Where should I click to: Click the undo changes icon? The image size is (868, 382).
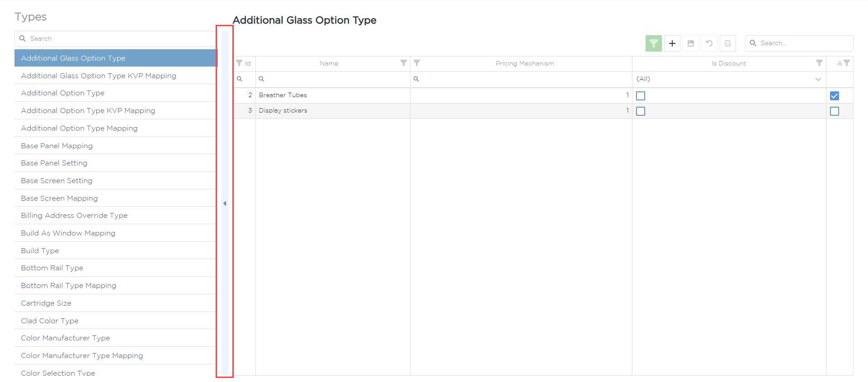point(709,43)
